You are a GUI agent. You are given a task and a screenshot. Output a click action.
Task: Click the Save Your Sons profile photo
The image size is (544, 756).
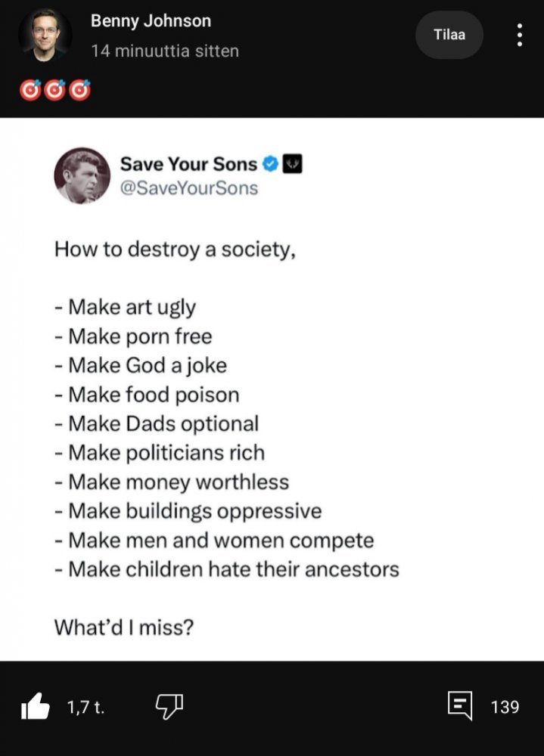point(82,175)
